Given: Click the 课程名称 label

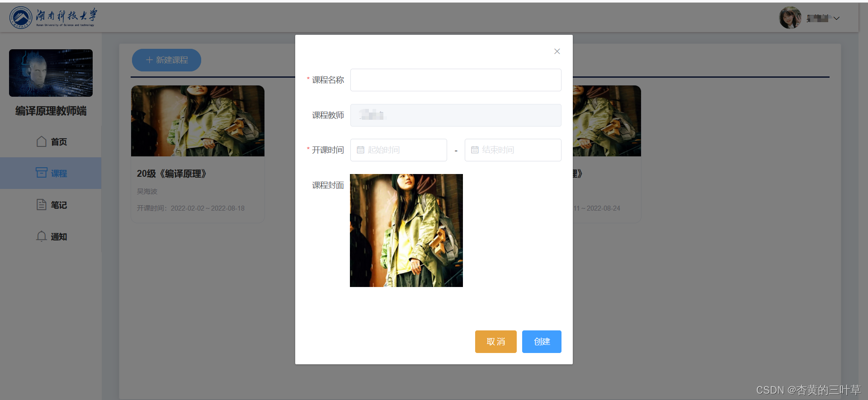Looking at the screenshot, I should point(328,80).
